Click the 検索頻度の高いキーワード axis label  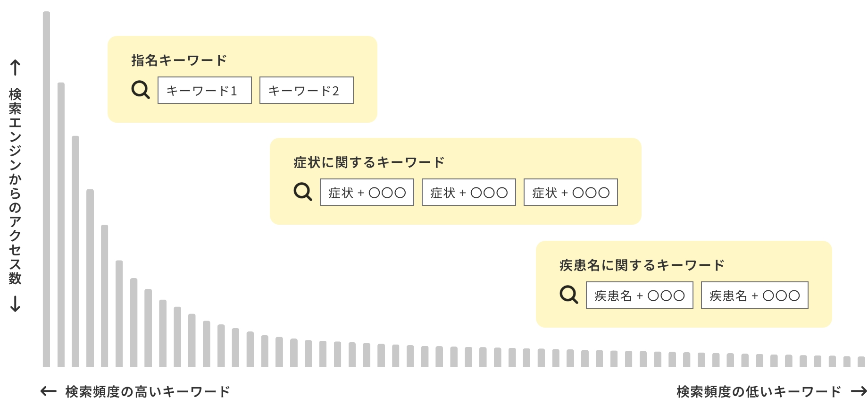148,391
